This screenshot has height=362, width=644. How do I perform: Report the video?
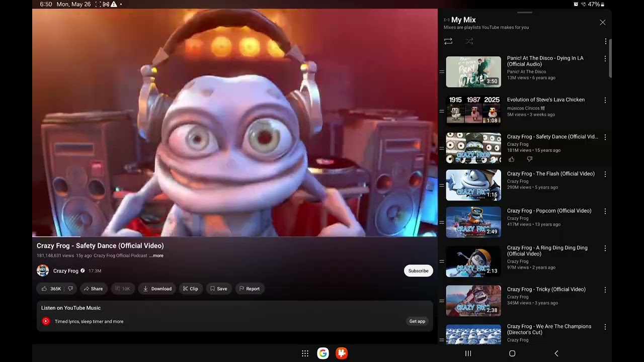250,289
